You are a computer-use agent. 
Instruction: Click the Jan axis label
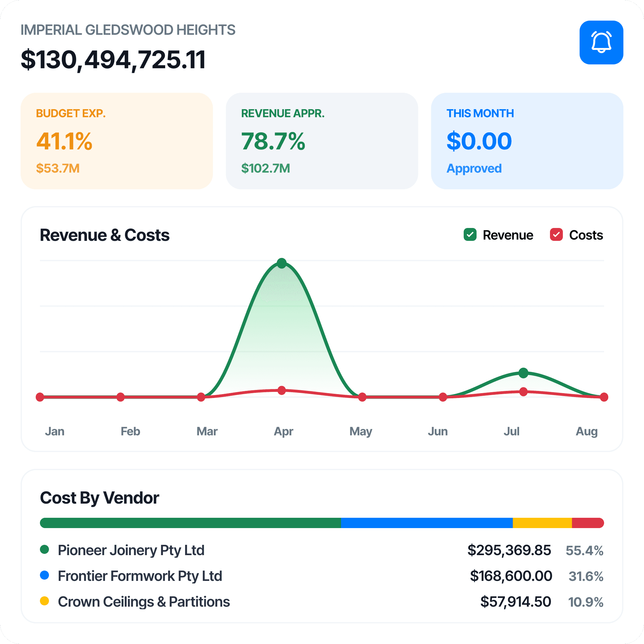55,431
